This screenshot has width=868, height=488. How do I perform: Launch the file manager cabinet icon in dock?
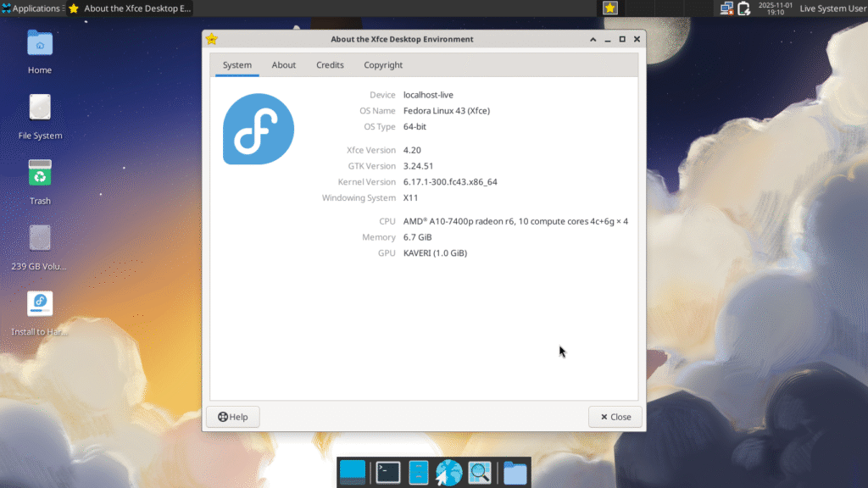pyautogui.click(x=419, y=472)
